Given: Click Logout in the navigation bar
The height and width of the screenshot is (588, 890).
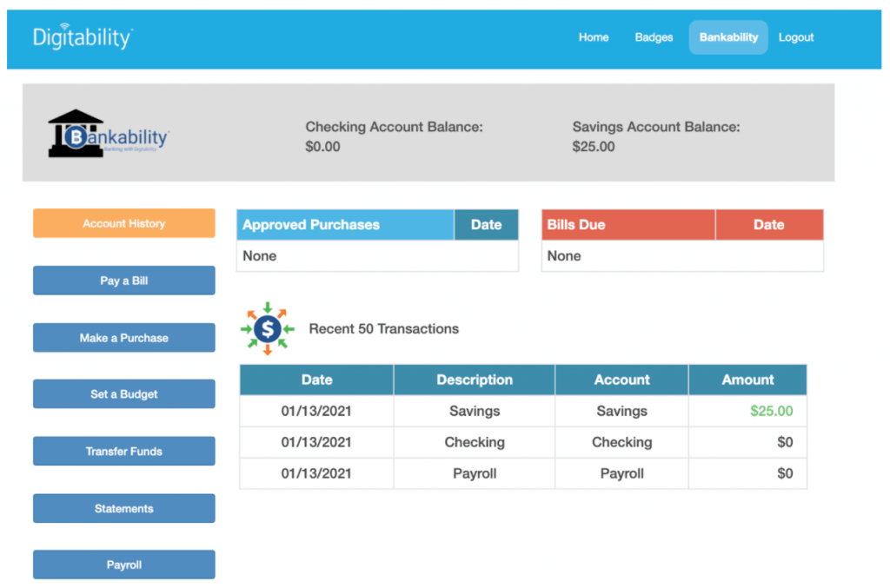Looking at the screenshot, I should point(796,37).
